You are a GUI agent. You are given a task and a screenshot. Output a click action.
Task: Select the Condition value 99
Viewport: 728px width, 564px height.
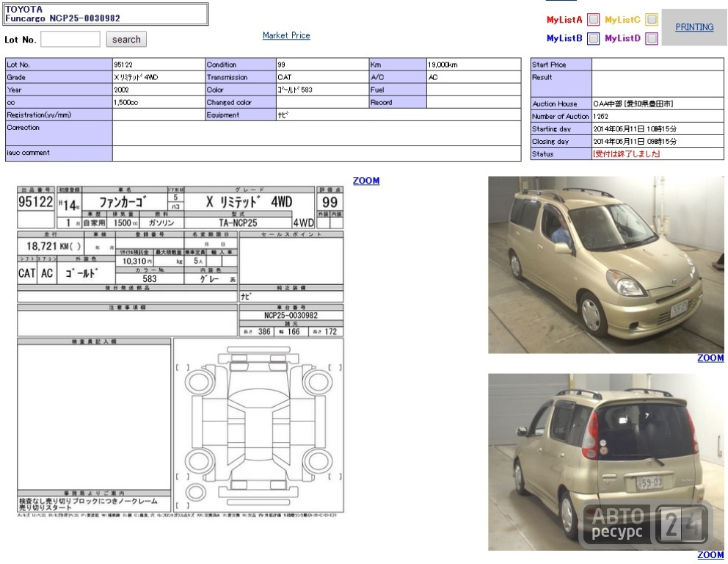(x=281, y=65)
